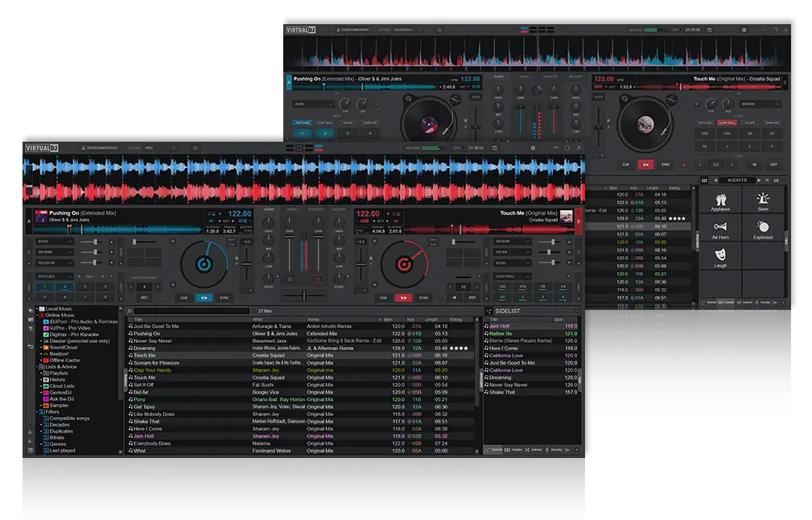Click the crossfader at the mixer bottom

click(x=304, y=295)
